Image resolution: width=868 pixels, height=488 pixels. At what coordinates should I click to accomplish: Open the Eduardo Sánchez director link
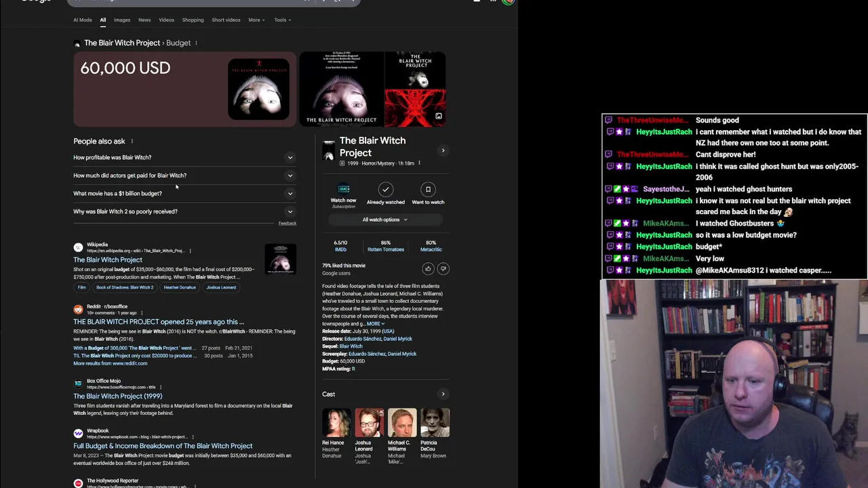(x=362, y=339)
